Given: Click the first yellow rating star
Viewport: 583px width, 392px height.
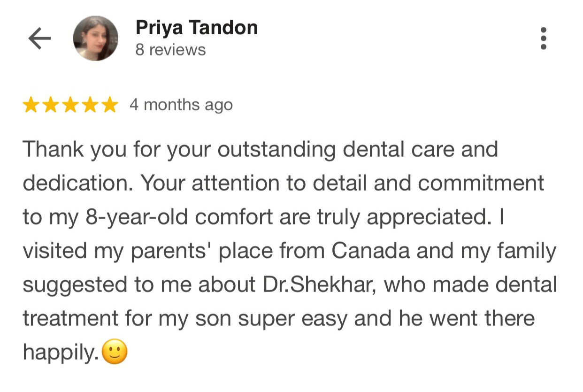Looking at the screenshot, I should click(31, 105).
